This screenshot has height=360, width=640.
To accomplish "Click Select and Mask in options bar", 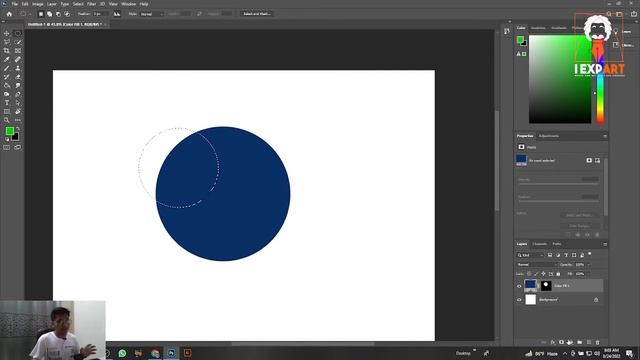I will (257, 14).
